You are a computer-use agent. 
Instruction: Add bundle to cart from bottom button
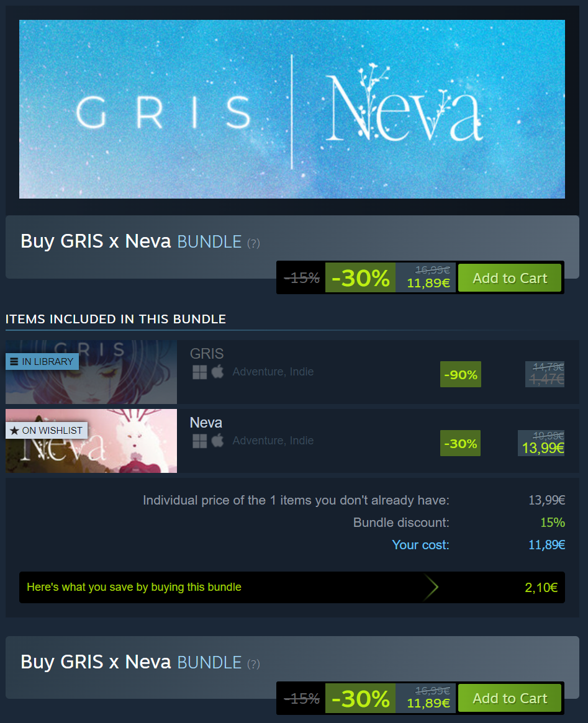click(510, 699)
